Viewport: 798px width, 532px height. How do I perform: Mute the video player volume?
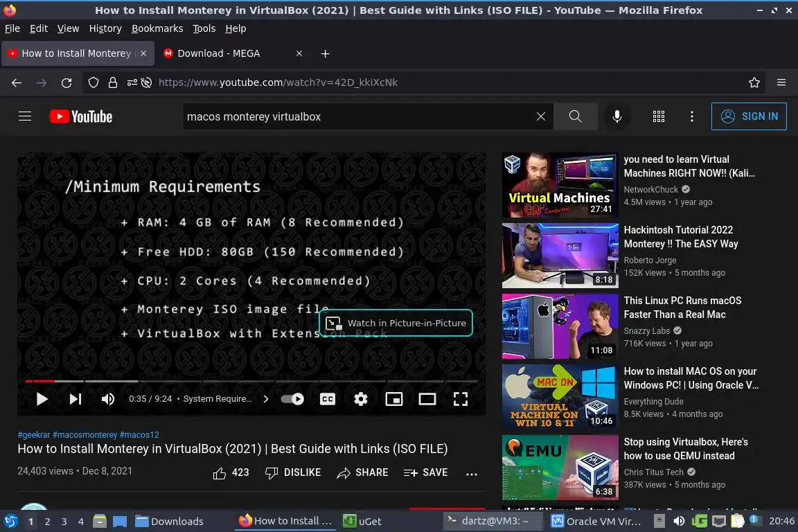(107, 399)
